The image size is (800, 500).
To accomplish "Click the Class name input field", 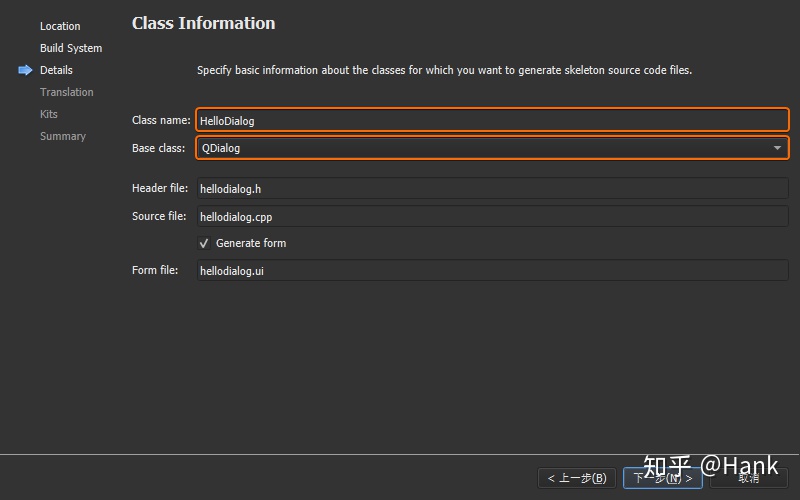I will (492, 120).
